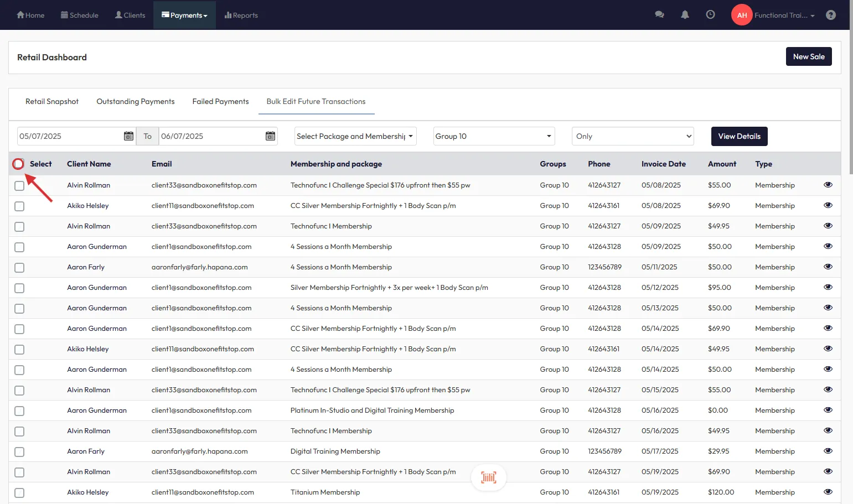Click the start date input field

click(x=69, y=136)
